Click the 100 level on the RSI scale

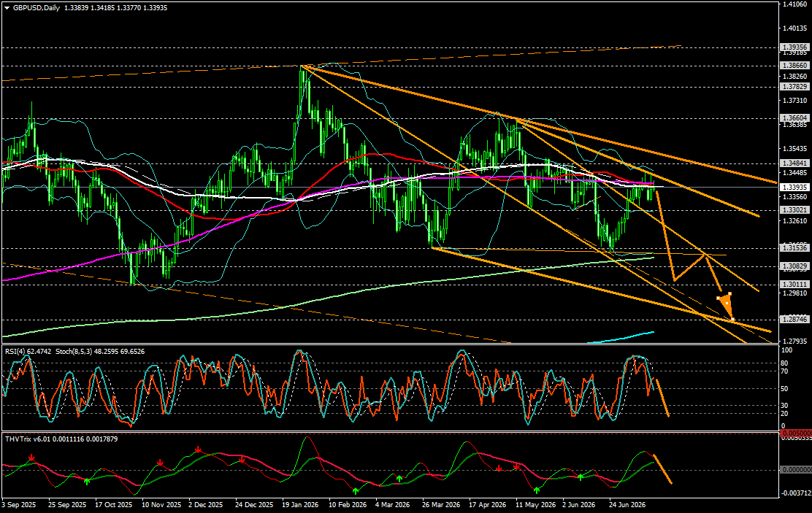(x=786, y=350)
